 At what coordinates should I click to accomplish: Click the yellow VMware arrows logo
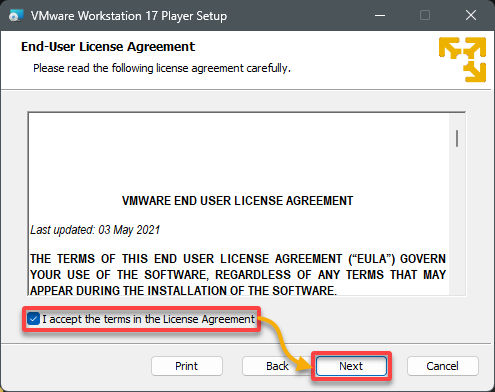[463, 59]
